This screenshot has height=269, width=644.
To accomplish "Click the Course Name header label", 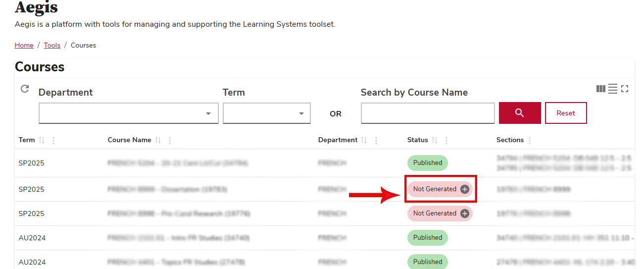I will 130,140.
